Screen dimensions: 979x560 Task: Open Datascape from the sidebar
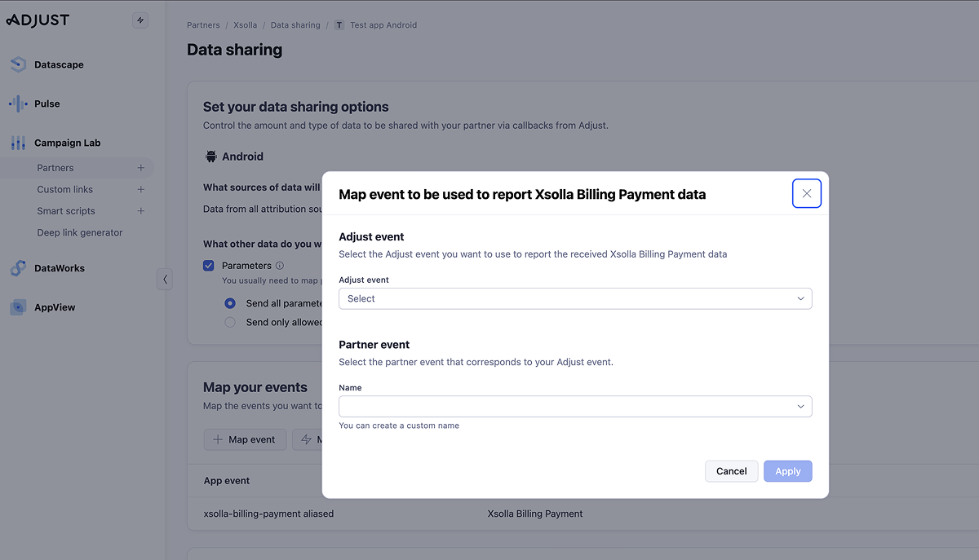coord(59,64)
